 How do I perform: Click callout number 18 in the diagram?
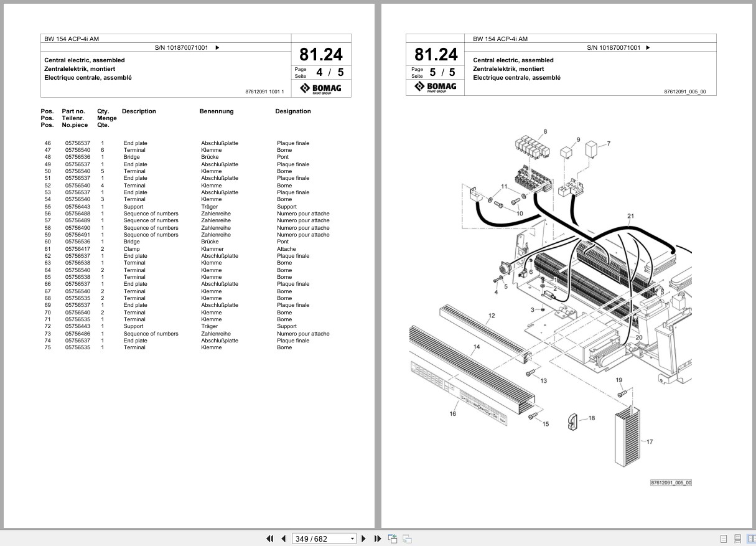click(x=591, y=418)
